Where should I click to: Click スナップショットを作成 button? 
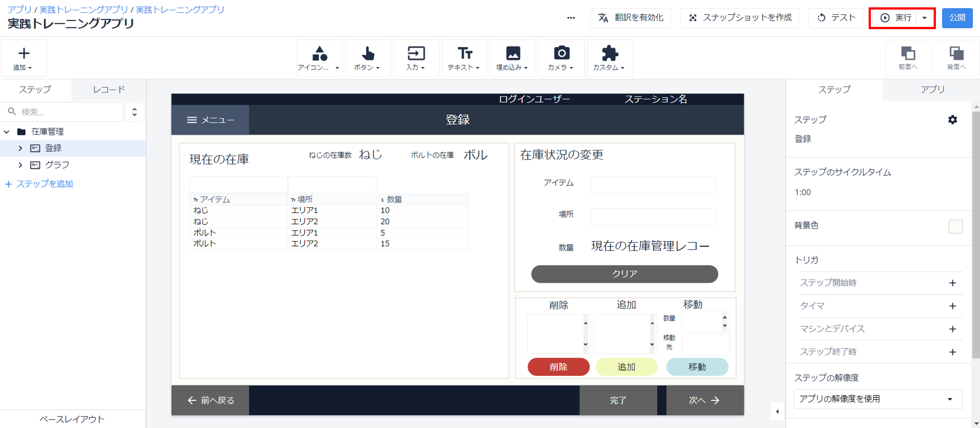[x=739, y=18]
